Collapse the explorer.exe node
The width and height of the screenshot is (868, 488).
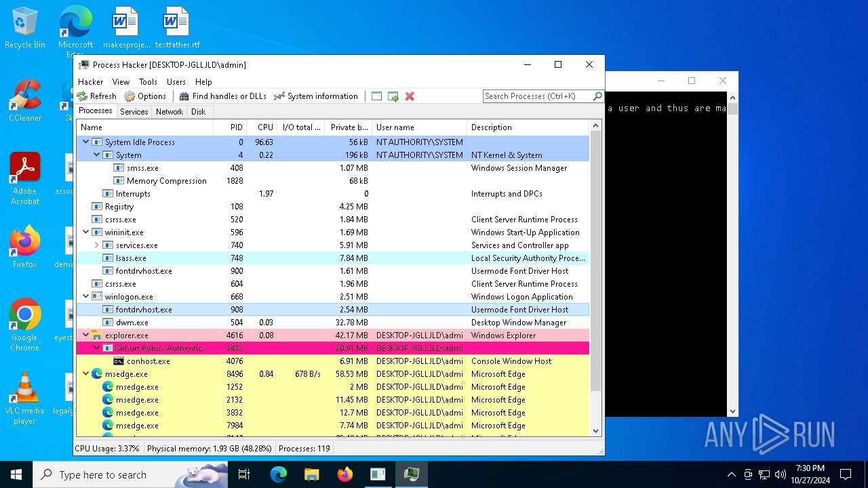coord(85,335)
